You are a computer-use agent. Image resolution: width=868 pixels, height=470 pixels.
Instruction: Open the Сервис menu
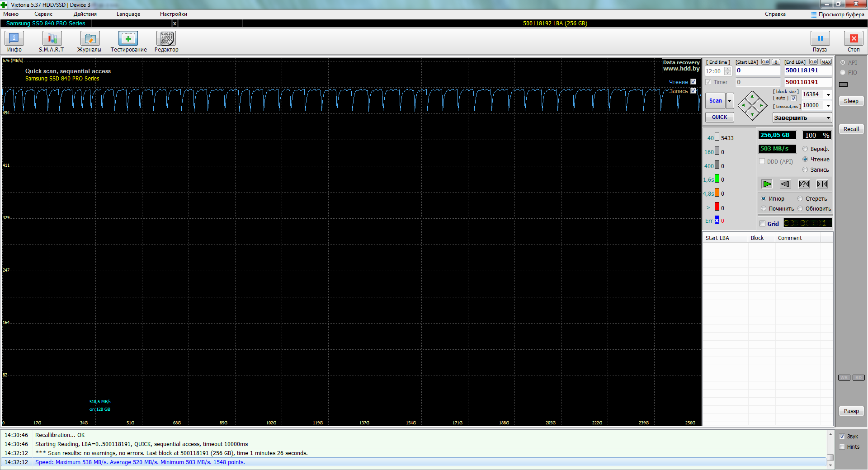tap(43, 14)
